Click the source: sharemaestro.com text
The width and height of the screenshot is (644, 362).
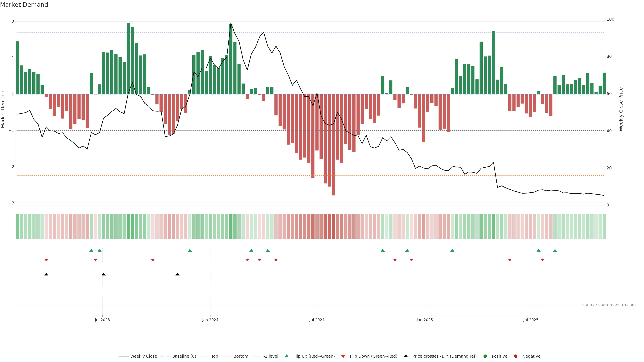pyautogui.click(x=609, y=305)
